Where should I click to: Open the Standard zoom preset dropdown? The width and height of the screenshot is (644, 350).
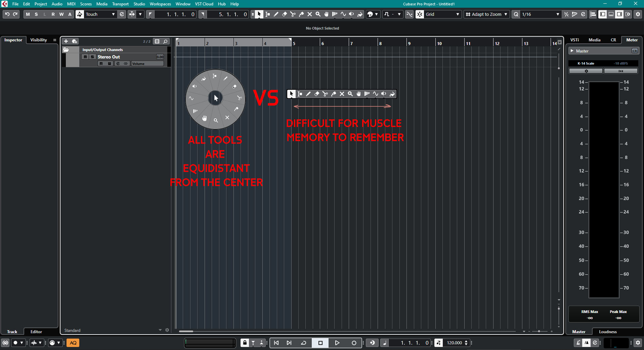point(160,330)
